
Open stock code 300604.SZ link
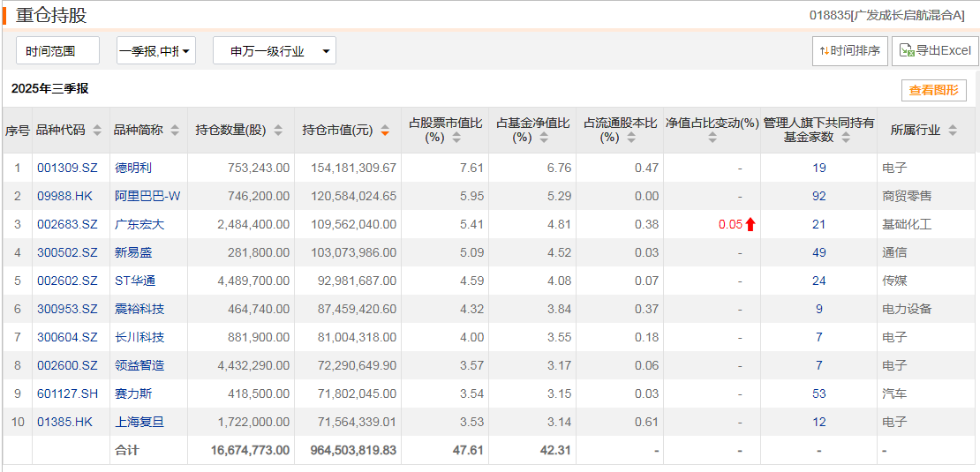(x=67, y=338)
